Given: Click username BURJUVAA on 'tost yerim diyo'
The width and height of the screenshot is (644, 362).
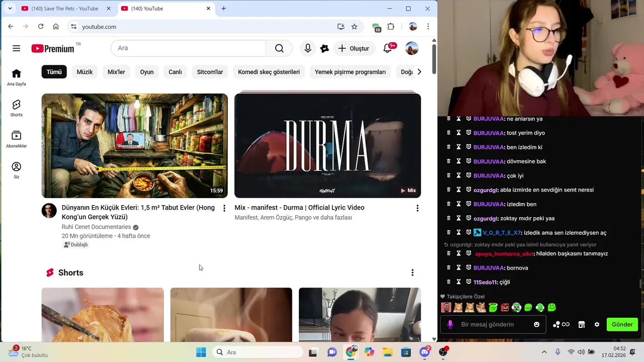Looking at the screenshot, I should (489, 133).
